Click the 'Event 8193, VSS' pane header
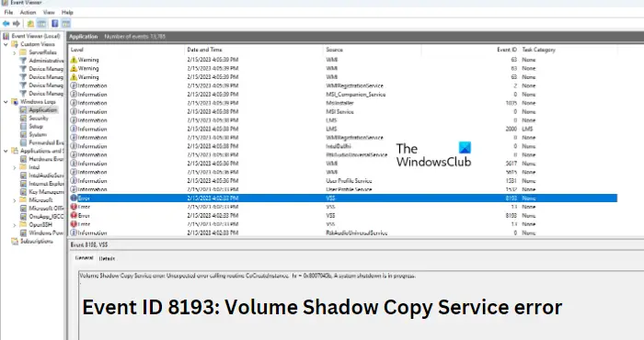The height and width of the screenshot is (340, 644). 89,244
